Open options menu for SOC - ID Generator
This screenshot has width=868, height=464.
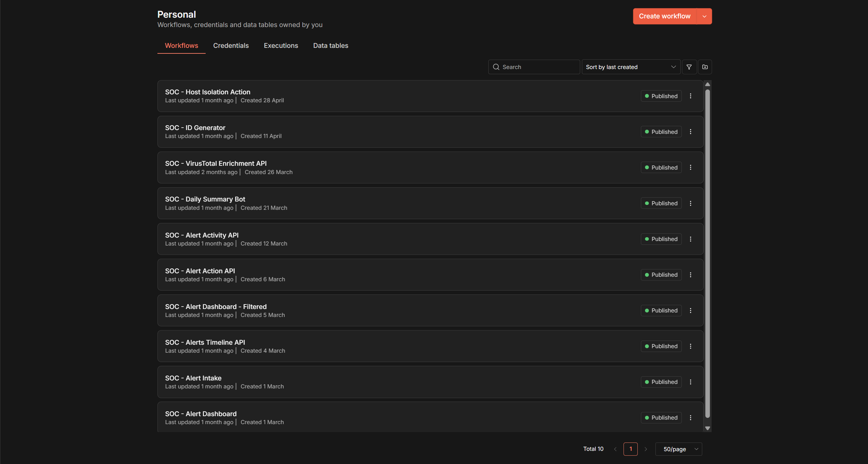(690, 132)
